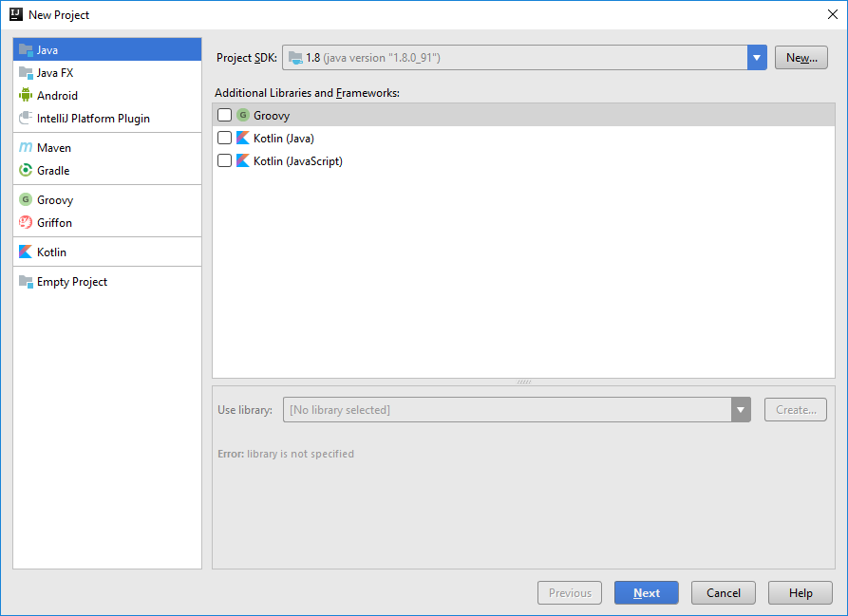Click the Android robot icon
The image size is (848, 616).
tap(26, 96)
